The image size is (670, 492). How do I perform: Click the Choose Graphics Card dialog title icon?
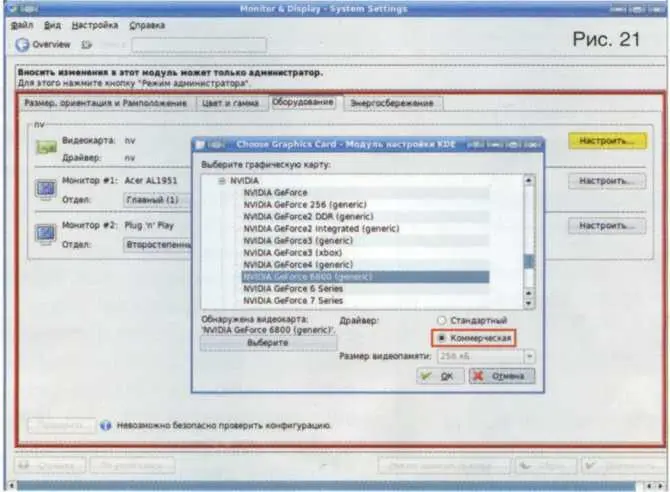pyautogui.click(x=200, y=145)
